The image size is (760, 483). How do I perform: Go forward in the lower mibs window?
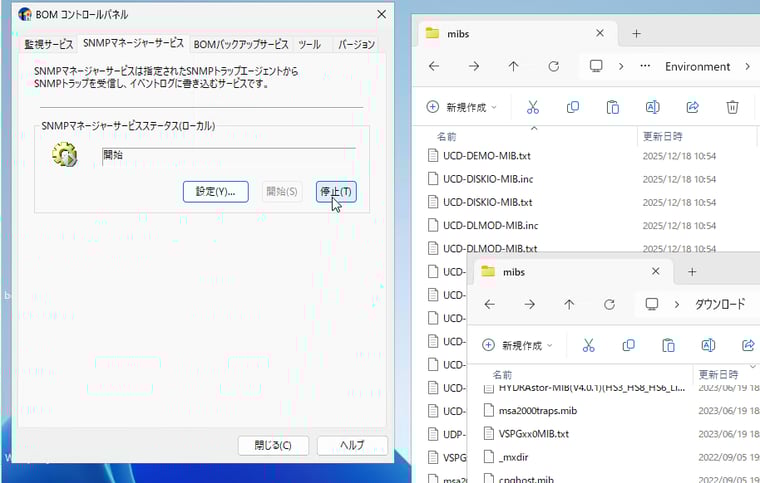point(530,305)
